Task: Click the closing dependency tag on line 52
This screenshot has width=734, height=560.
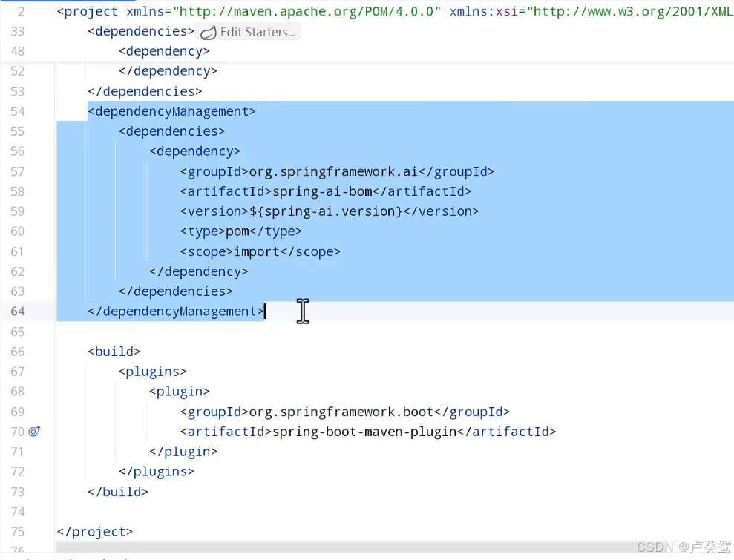Action: [x=168, y=71]
